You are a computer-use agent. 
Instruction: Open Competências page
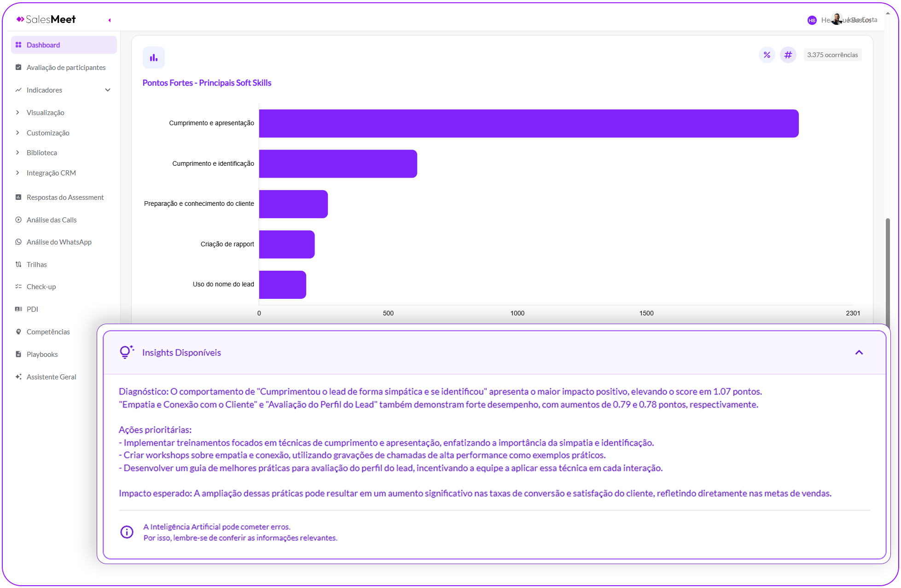[48, 332]
